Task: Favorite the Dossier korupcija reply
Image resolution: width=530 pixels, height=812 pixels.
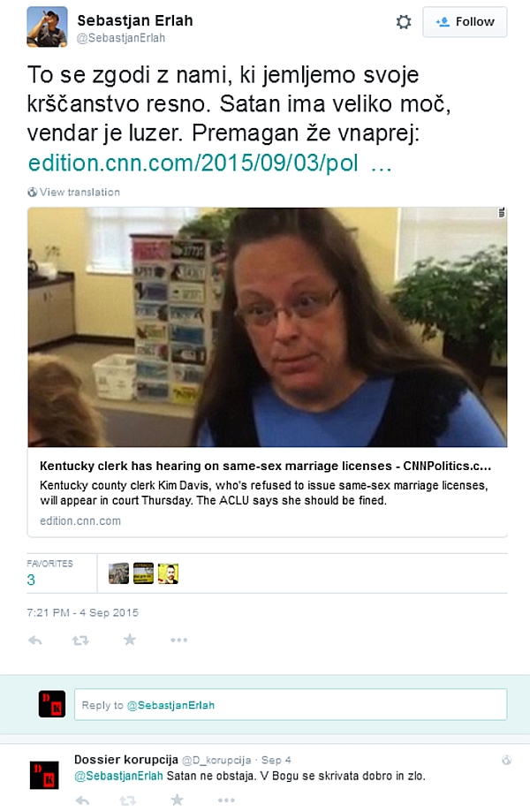Action: pos(177,801)
